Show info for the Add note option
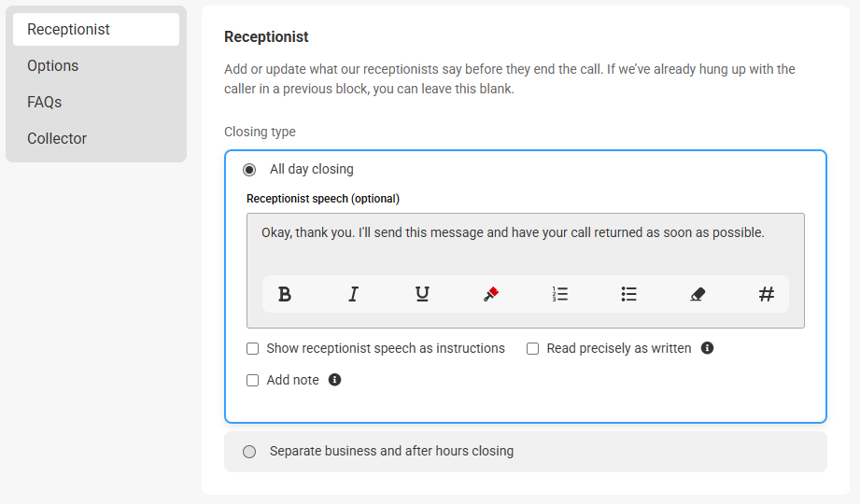The width and height of the screenshot is (860, 504). point(334,380)
